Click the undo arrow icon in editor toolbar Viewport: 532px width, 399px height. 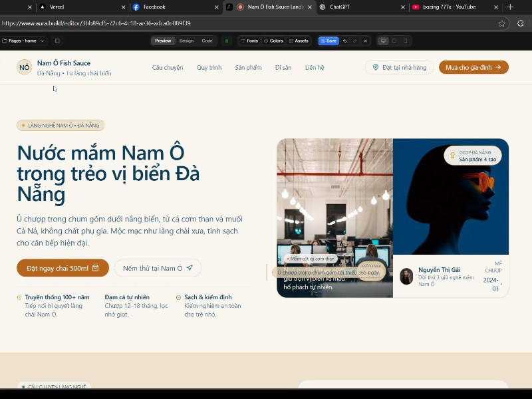[344, 41]
